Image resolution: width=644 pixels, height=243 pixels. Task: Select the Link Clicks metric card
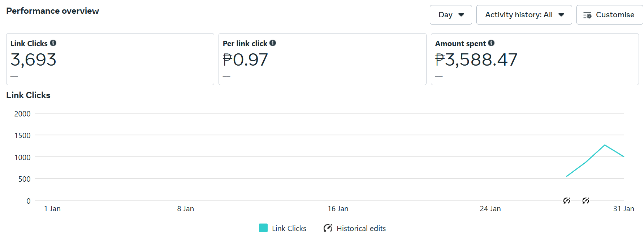coord(110,59)
